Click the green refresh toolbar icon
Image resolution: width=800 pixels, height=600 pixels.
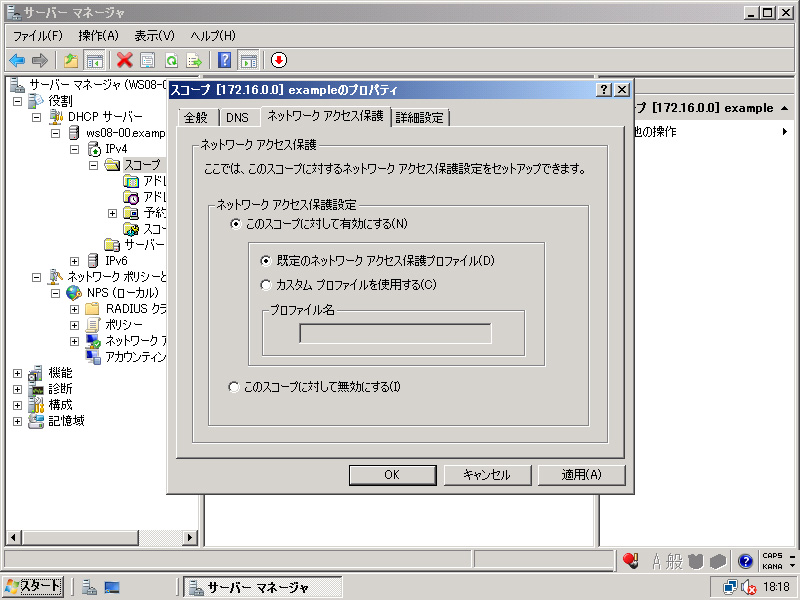[171, 60]
